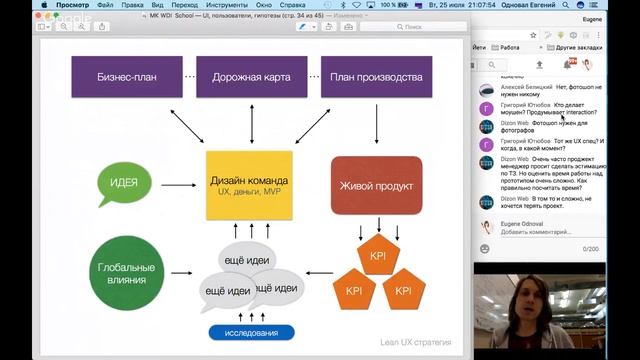
Task: Open the Правка menu
Action: (x=132, y=5)
